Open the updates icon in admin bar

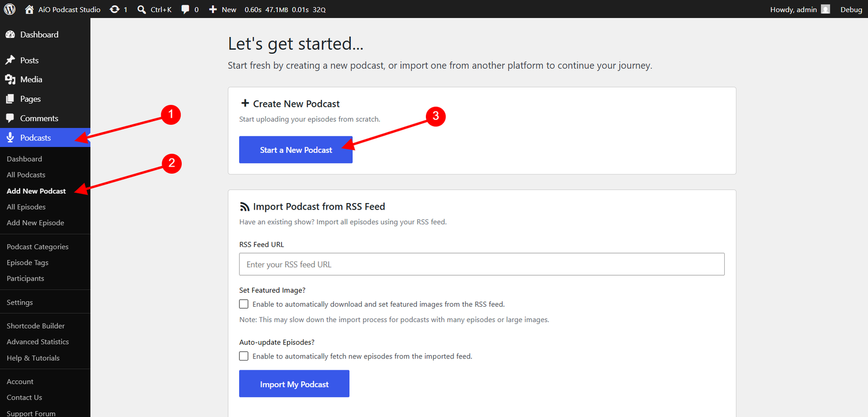(x=114, y=9)
